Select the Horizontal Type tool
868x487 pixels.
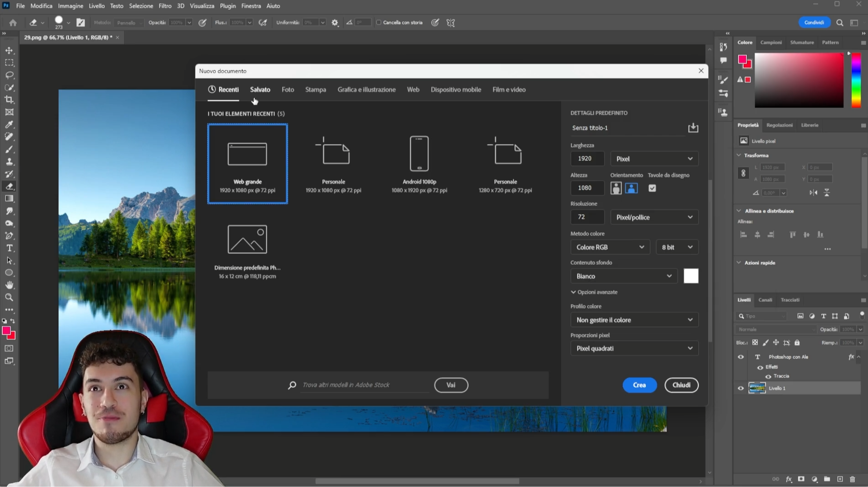point(9,248)
